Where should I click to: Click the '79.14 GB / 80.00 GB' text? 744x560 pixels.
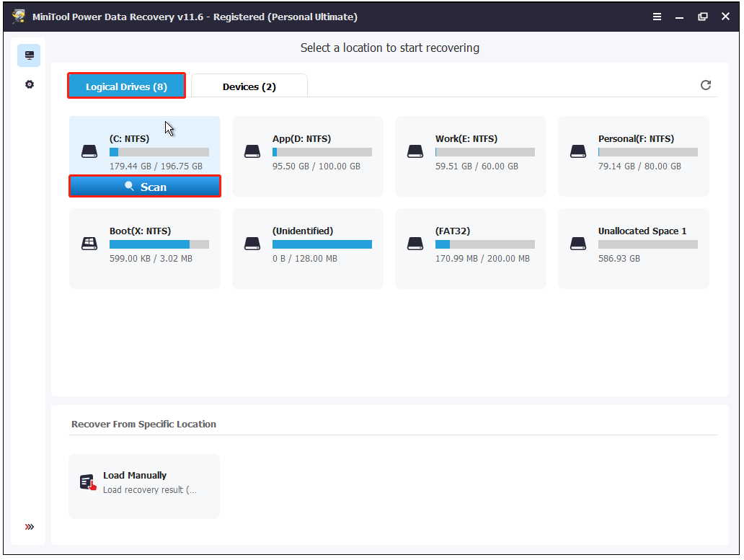639,166
